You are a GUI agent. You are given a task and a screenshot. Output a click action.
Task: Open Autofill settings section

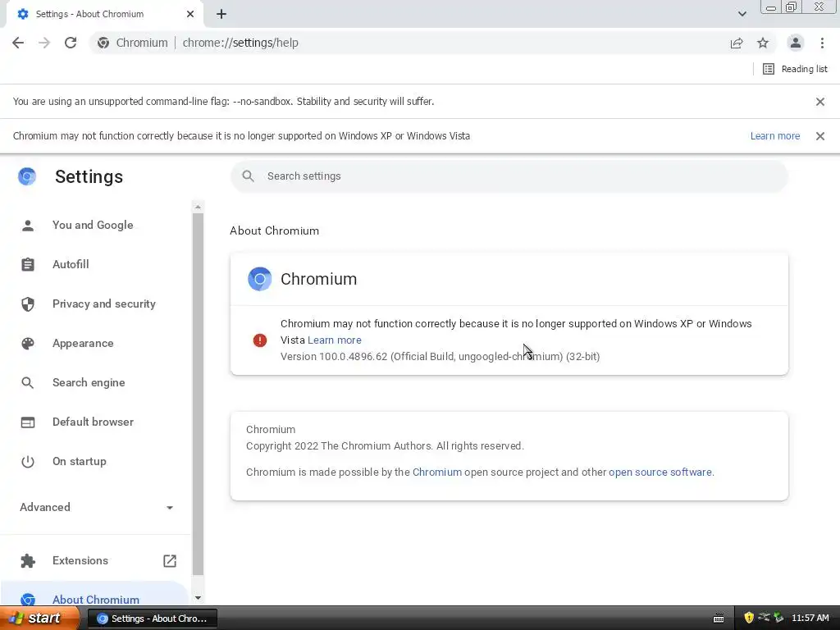tap(71, 264)
